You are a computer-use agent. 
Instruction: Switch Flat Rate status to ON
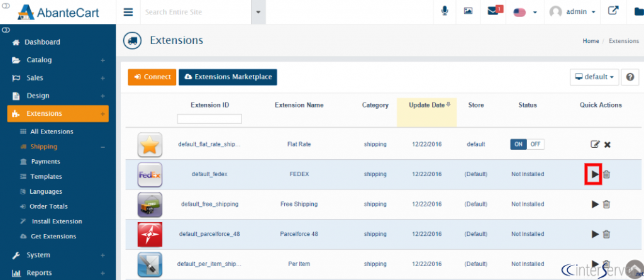click(x=519, y=144)
